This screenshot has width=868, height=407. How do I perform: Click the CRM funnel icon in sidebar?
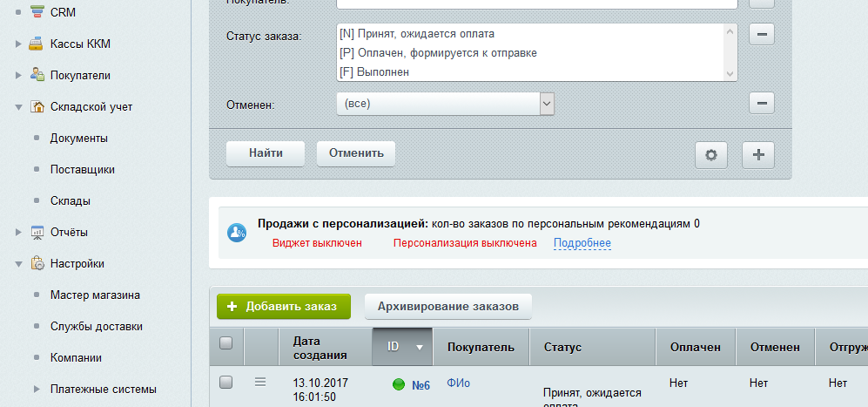click(37, 12)
